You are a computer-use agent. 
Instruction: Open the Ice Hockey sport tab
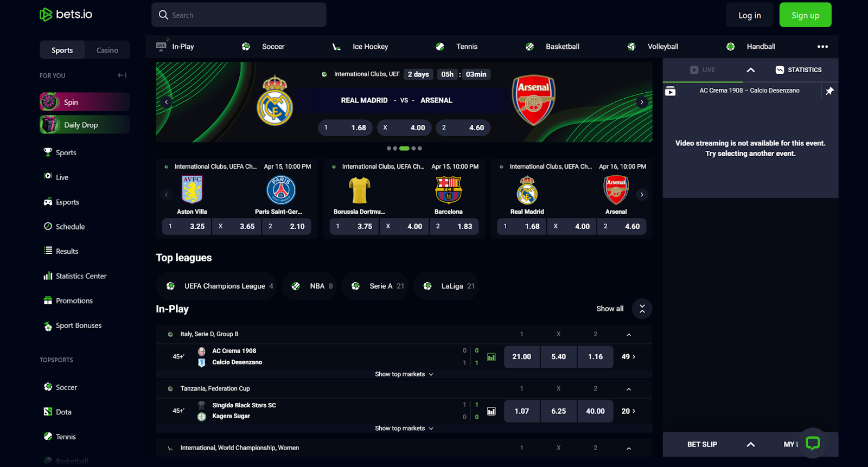point(360,47)
